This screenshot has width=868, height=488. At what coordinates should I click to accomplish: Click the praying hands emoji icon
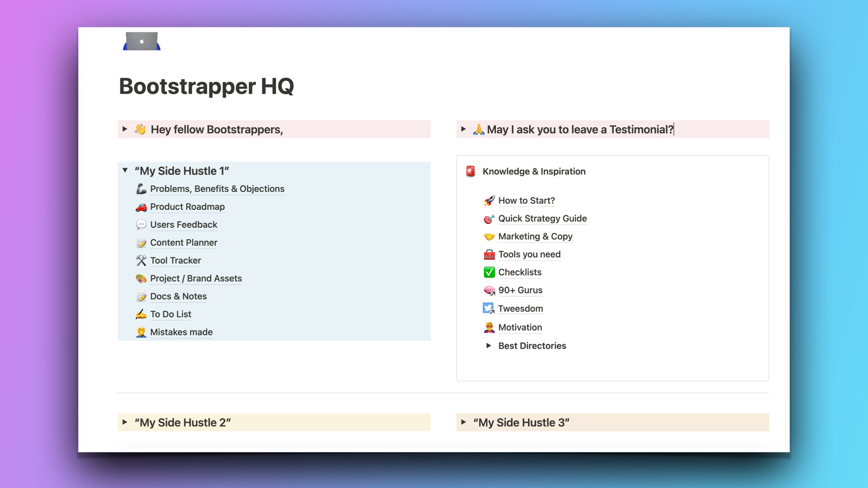click(479, 129)
